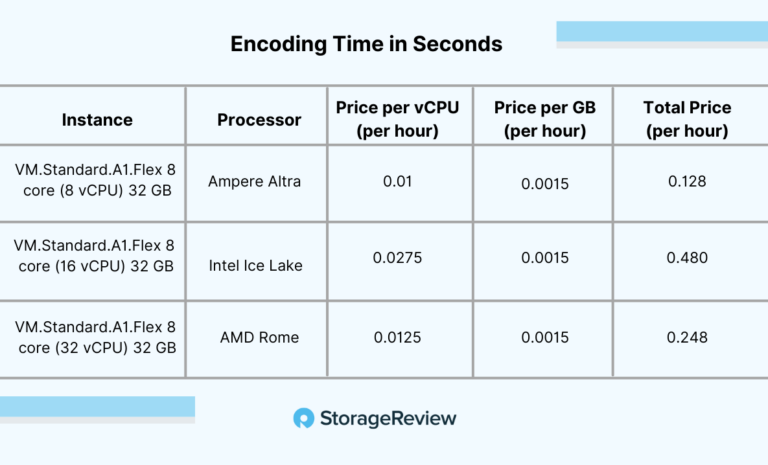The width and height of the screenshot is (768, 465).
Task: Select the Encoding Time in Seconds title
Action: tap(366, 44)
